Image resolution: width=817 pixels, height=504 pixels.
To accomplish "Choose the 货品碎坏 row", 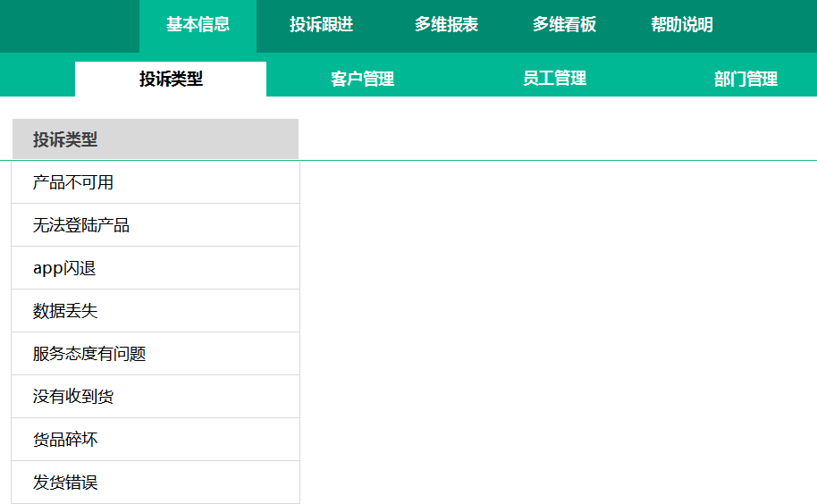I will [x=156, y=440].
